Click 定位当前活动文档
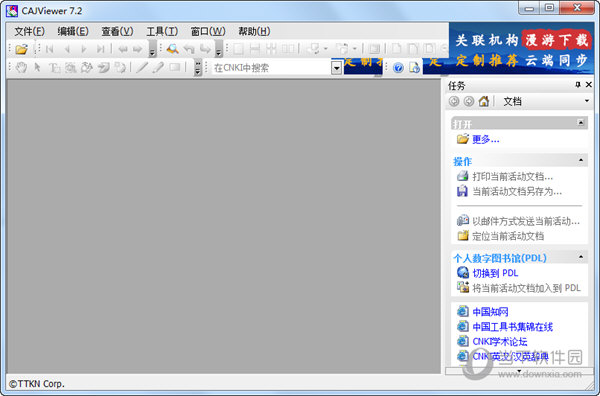Image resolution: width=600 pixels, height=396 pixels. 508,236
